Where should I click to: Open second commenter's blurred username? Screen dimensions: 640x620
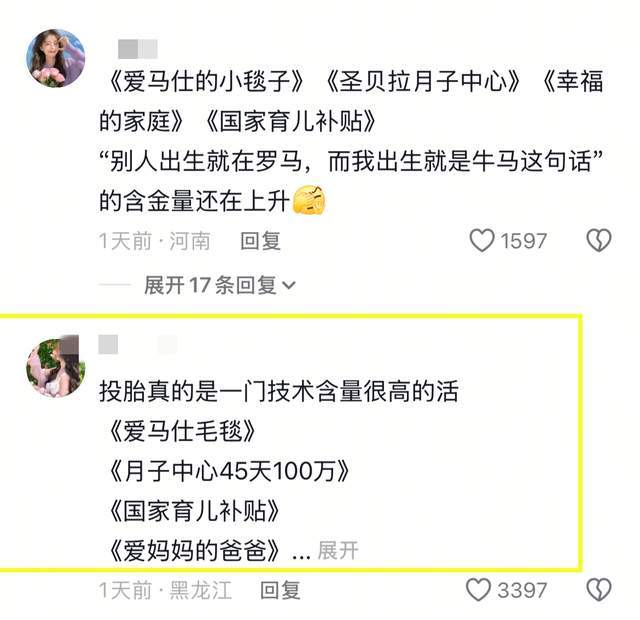[x=138, y=344]
